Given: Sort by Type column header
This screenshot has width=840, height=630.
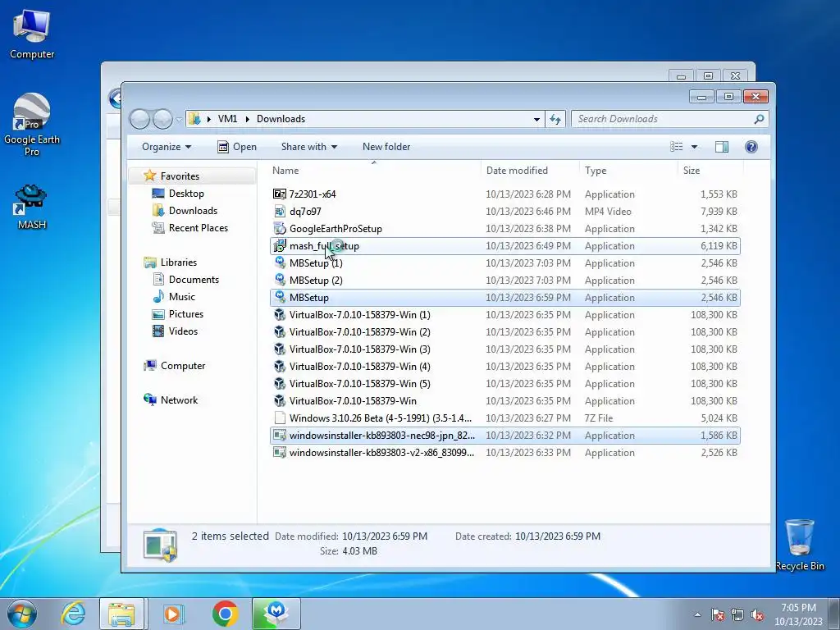Looking at the screenshot, I should click(x=629, y=171).
